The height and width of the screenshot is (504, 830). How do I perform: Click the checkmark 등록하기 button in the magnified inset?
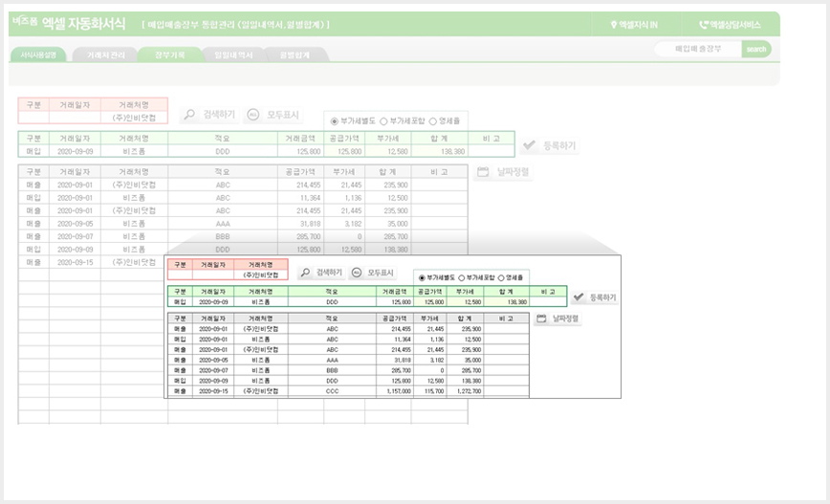595,297
